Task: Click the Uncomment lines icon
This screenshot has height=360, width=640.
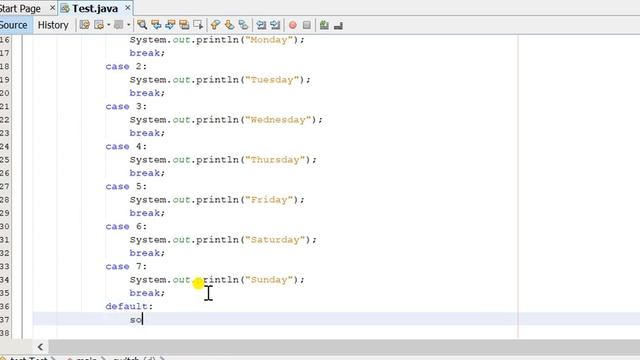Action: click(x=338, y=25)
